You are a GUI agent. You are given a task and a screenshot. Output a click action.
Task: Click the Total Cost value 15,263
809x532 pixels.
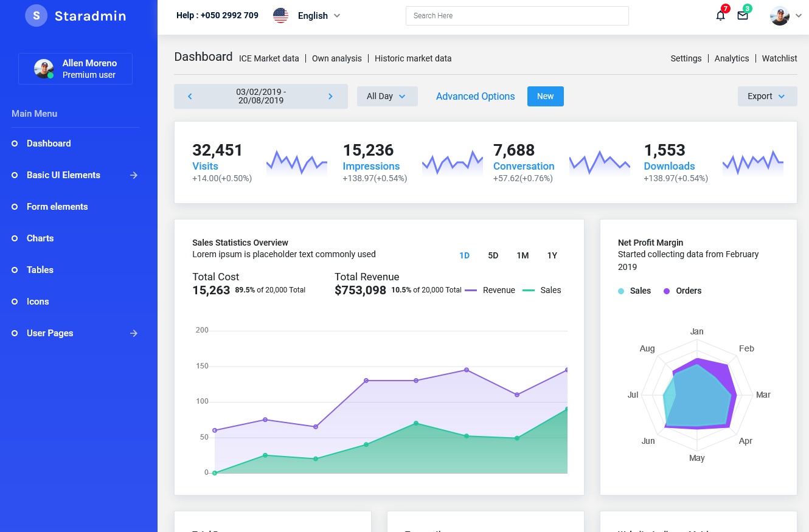click(211, 290)
